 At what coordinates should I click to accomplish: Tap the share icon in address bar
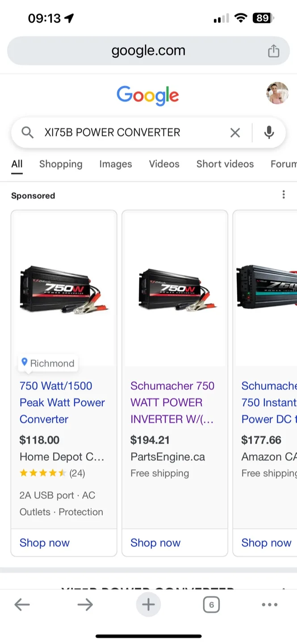273,51
